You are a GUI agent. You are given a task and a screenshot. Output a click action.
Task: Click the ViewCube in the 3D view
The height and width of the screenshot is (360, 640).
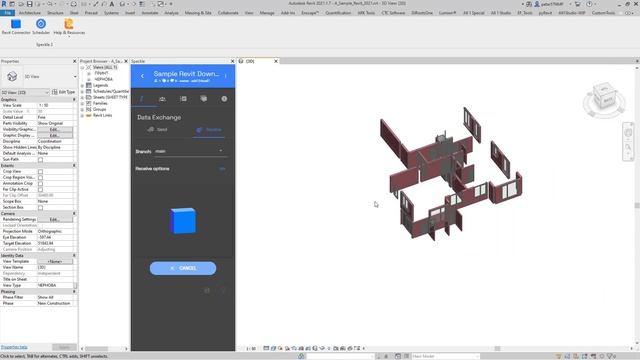point(604,97)
